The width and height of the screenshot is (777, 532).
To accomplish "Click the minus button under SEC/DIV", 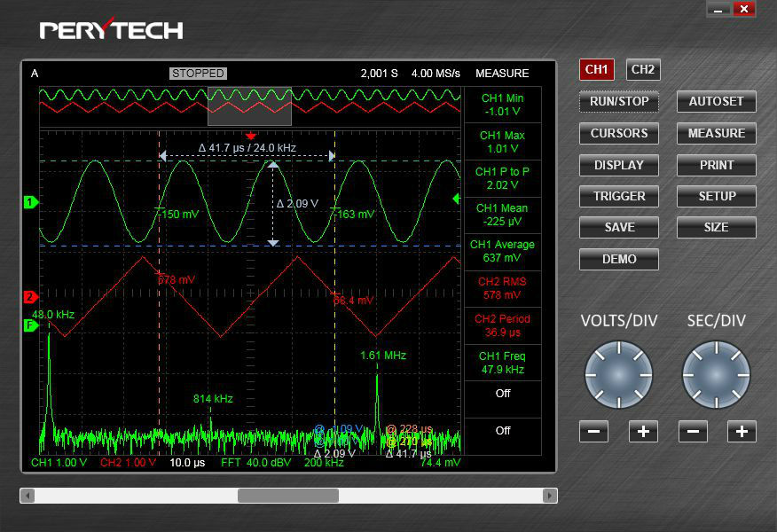I will point(693,432).
